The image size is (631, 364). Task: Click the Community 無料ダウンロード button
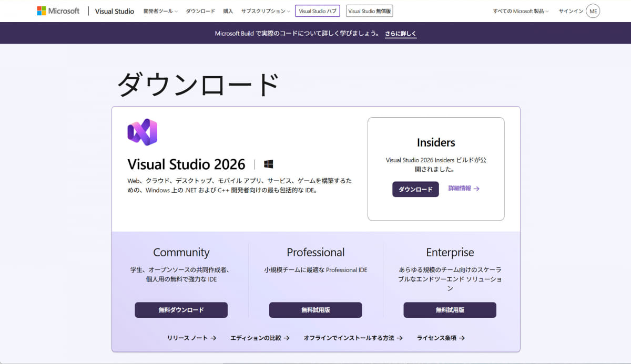pos(181,310)
